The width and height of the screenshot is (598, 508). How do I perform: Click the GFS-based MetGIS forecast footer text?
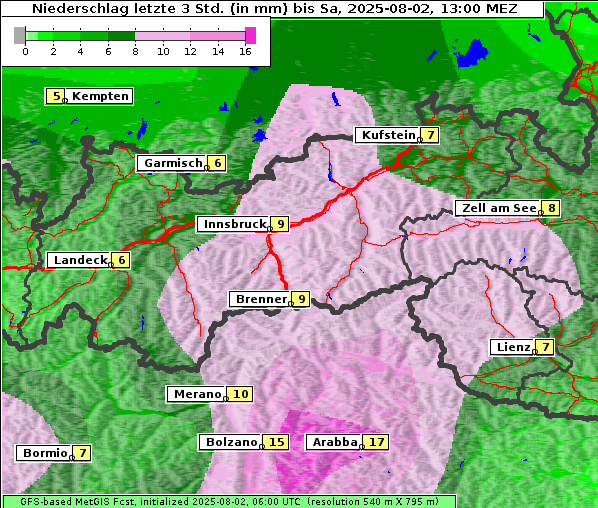(x=229, y=502)
